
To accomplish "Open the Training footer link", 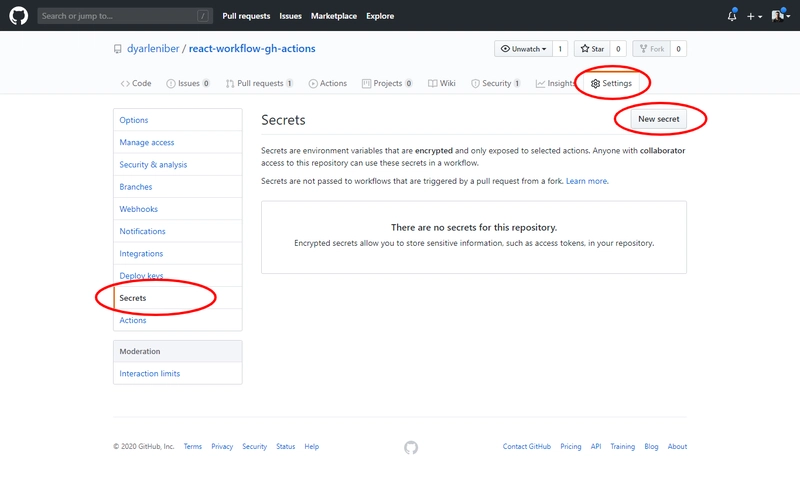I will coord(622,446).
